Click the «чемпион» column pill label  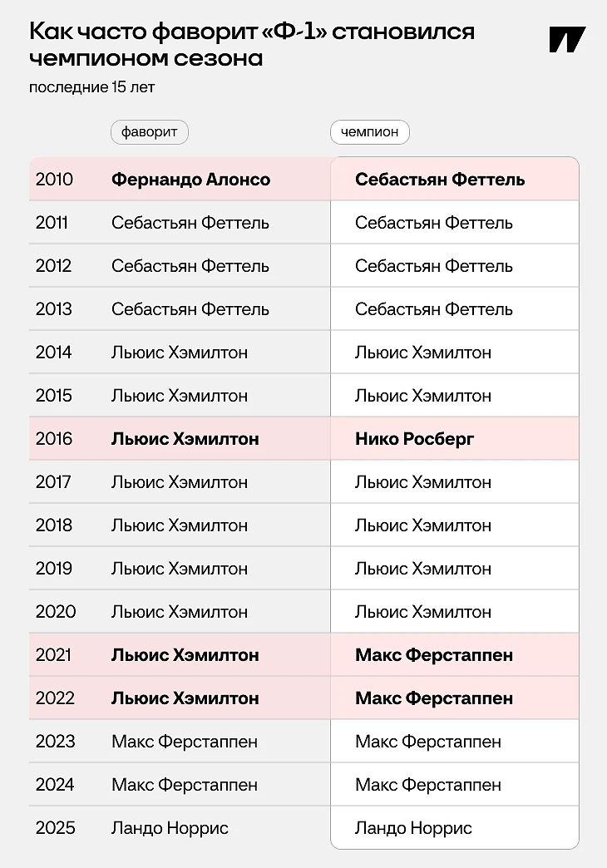pos(369,132)
